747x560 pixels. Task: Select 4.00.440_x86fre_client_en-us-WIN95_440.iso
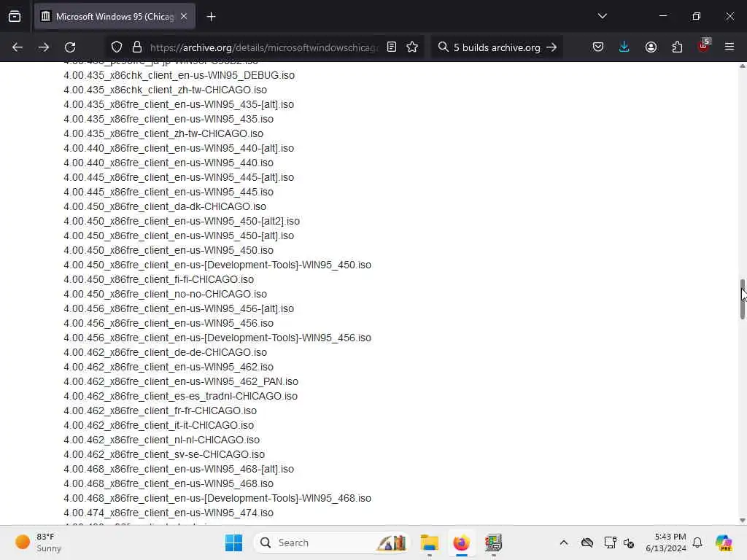pos(169,163)
